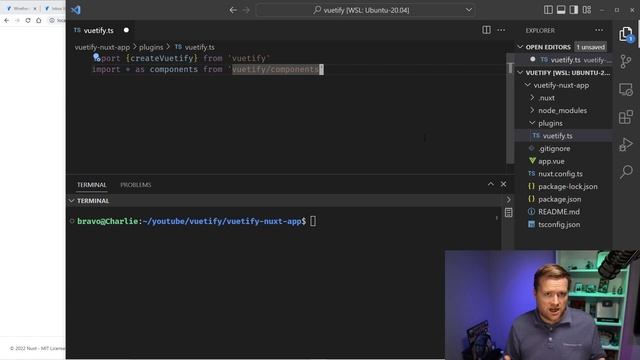
Task: Open browser home page button
Action: coord(39,20)
